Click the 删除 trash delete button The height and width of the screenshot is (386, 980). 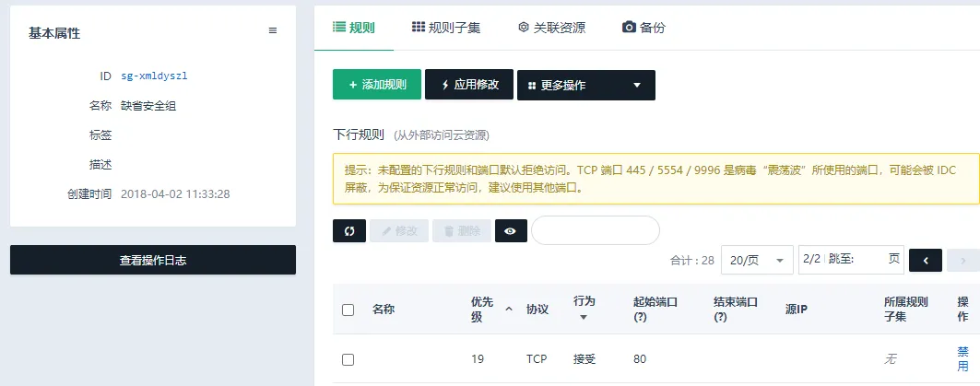click(461, 231)
